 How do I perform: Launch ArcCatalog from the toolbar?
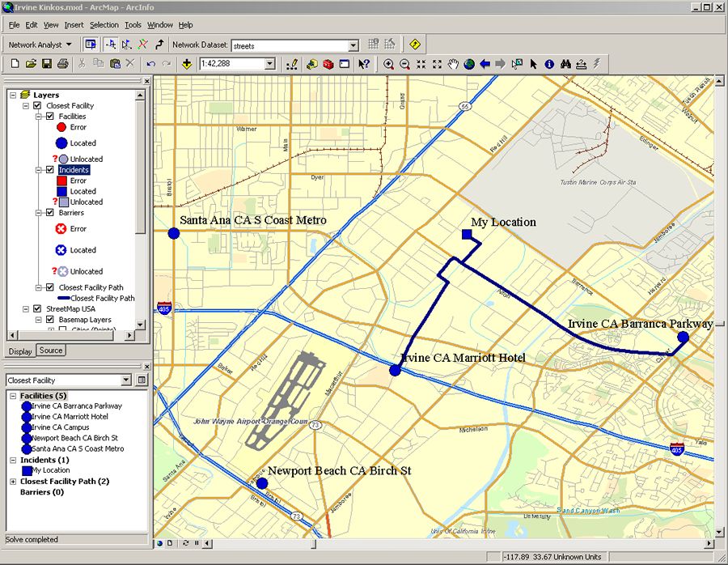coord(312,64)
